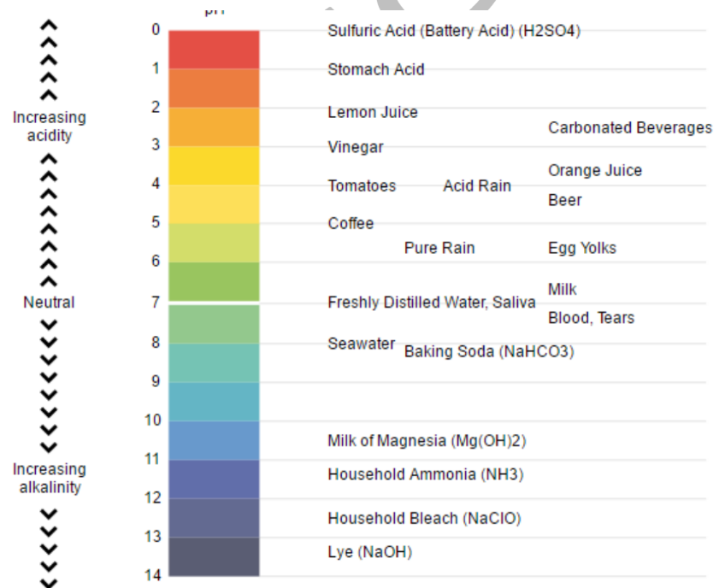This screenshot has width=719, height=588.
Task: Select the orange color band below pH 1
Action: click(214, 88)
